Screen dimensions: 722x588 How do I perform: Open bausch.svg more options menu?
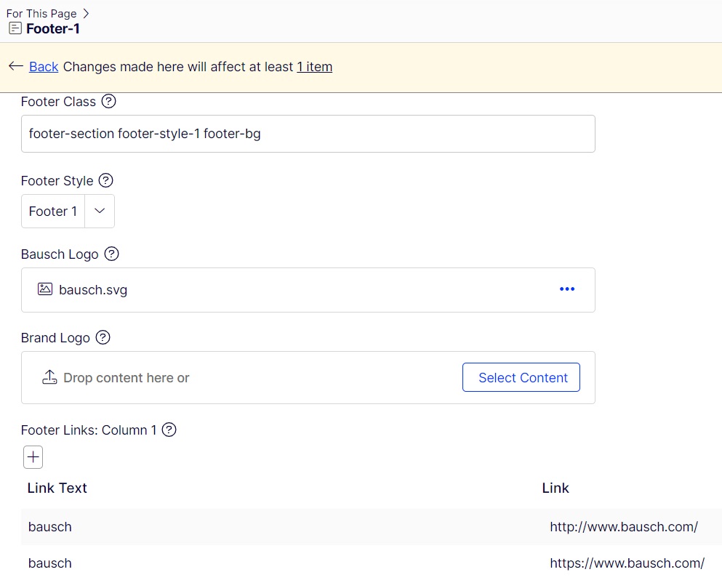[x=567, y=289]
